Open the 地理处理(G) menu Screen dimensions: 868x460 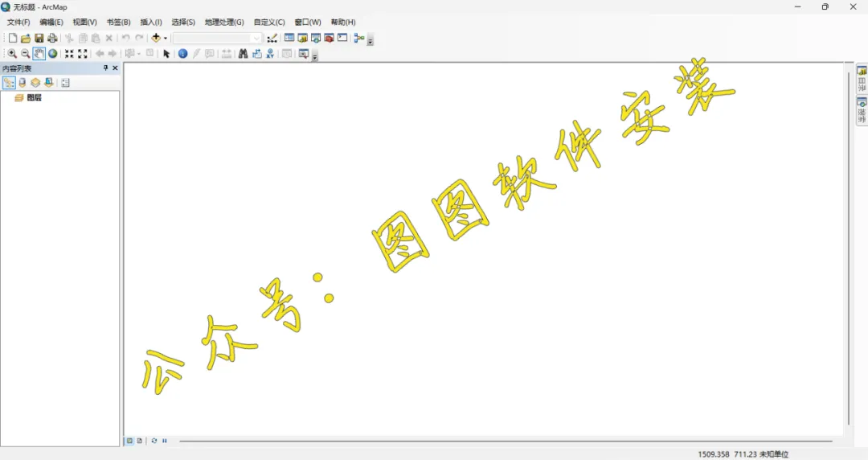(x=224, y=23)
